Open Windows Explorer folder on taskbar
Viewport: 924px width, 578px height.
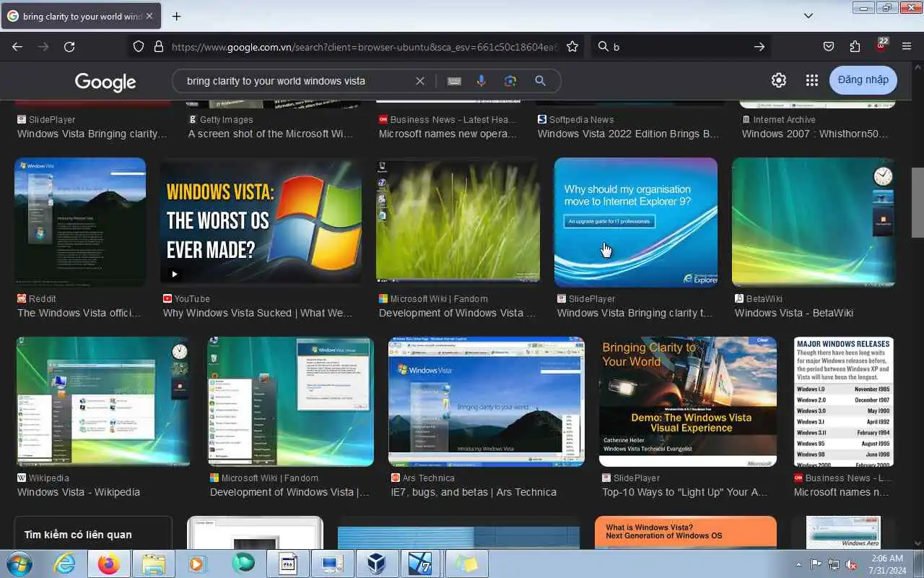[x=154, y=564]
